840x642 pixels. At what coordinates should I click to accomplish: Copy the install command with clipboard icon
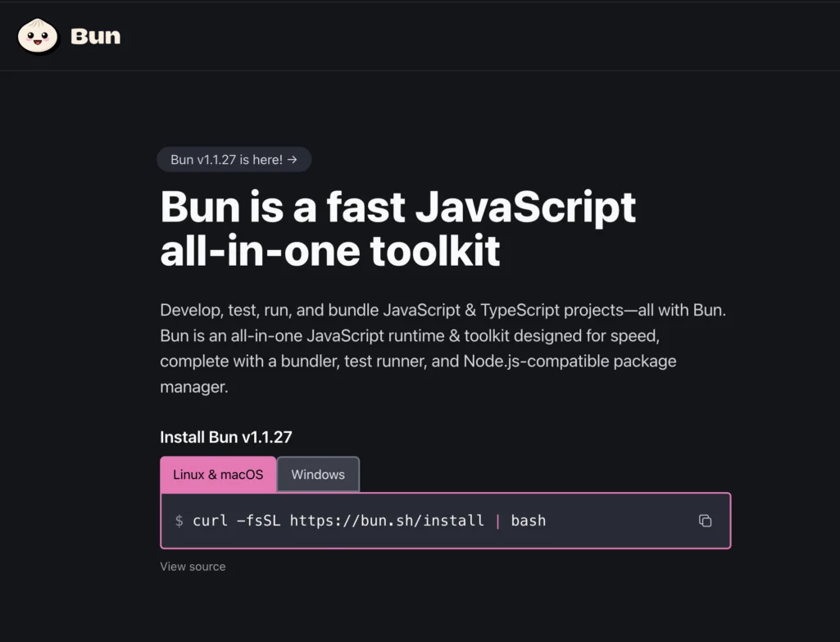click(705, 521)
